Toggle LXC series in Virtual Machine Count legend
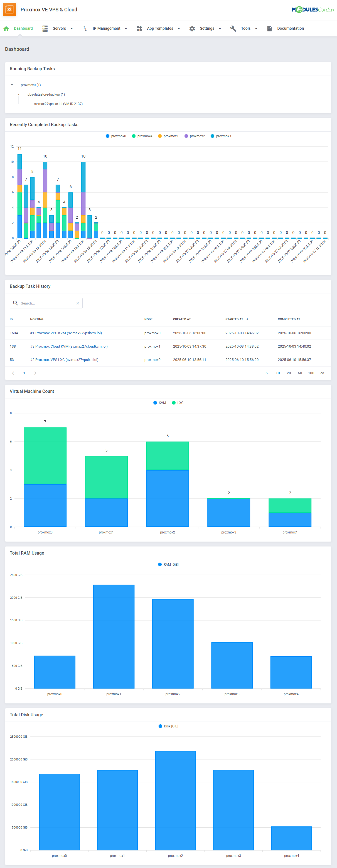 tap(178, 403)
